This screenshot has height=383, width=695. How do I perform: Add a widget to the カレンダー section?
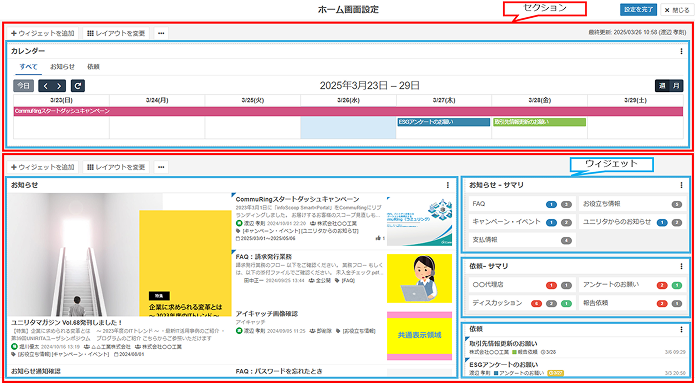[43, 33]
